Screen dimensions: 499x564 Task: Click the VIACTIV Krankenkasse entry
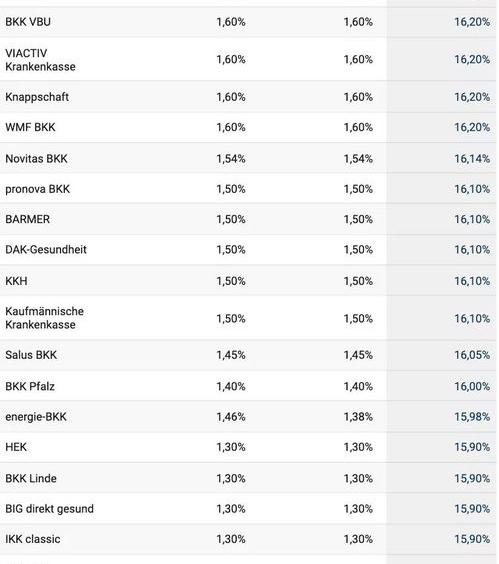pyautogui.click(x=40, y=60)
